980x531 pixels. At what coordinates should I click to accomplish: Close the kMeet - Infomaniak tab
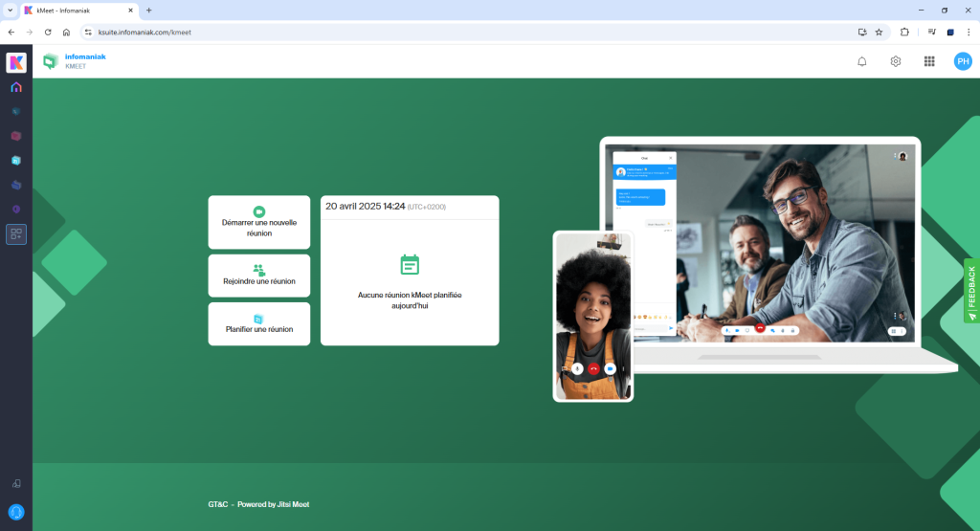coord(130,10)
